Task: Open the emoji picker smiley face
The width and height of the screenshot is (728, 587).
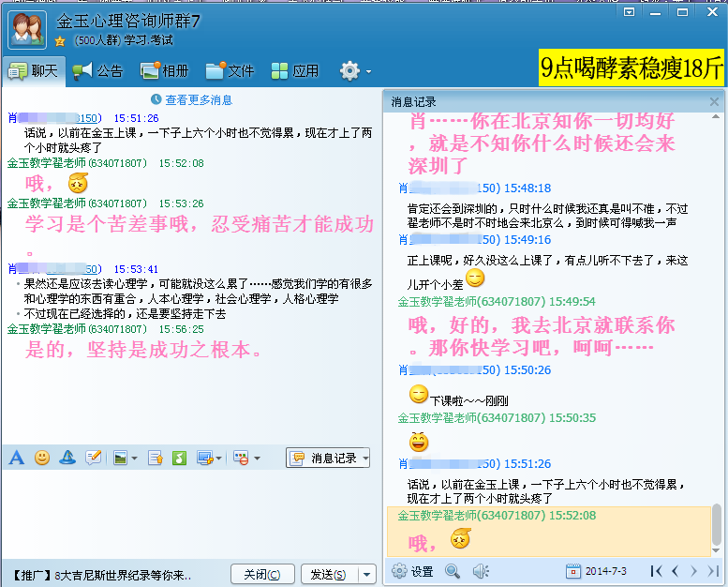Action: pyautogui.click(x=42, y=458)
